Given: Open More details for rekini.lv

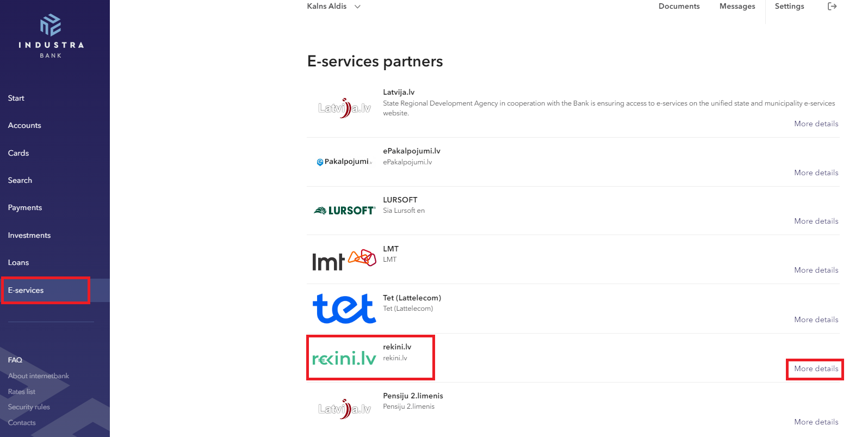Looking at the screenshot, I should point(816,369).
